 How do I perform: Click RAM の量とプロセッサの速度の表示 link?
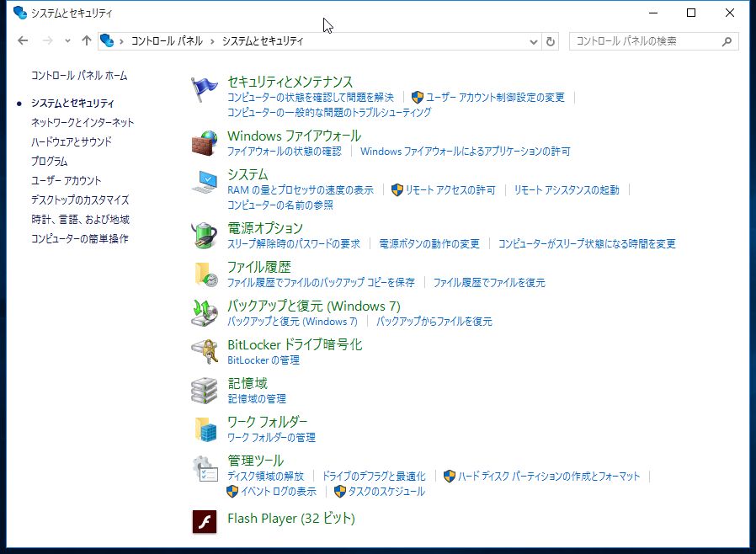click(301, 190)
